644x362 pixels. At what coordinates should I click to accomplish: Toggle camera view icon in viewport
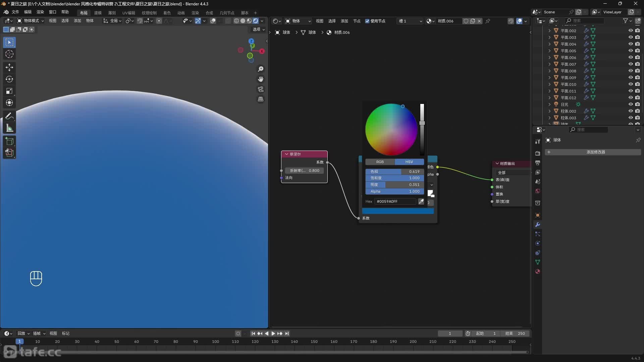pyautogui.click(x=261, y=89)
